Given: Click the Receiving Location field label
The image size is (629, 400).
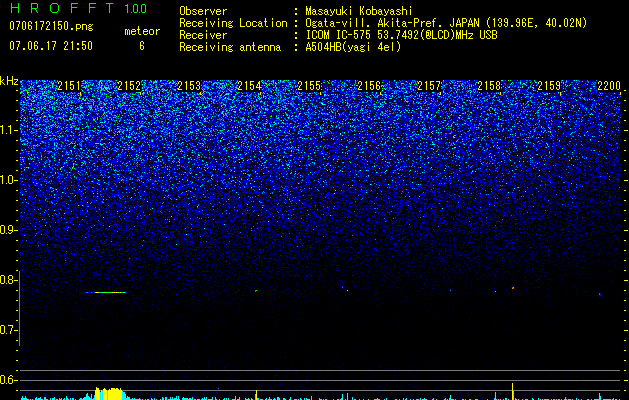Looking at the screenshot, I should point(233,23).
